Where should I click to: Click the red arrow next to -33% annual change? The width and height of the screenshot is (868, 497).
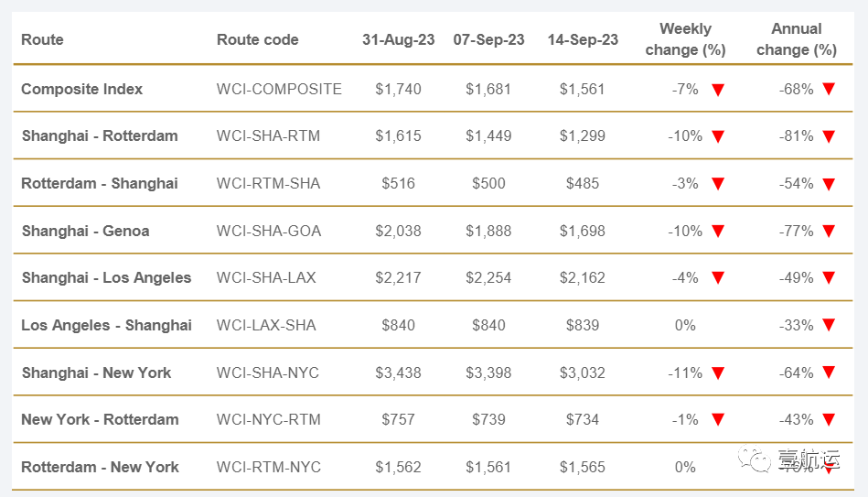[x=829, y=325]
